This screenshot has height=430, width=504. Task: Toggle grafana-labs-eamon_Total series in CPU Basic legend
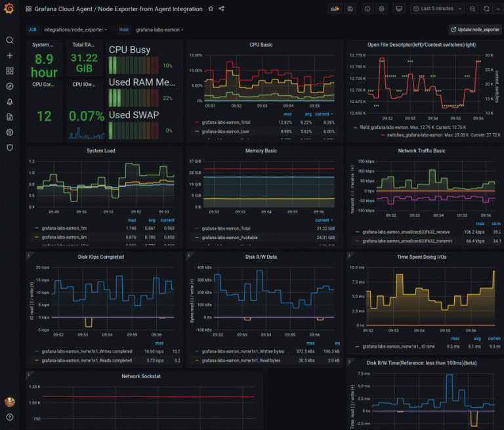coord(226,123)
